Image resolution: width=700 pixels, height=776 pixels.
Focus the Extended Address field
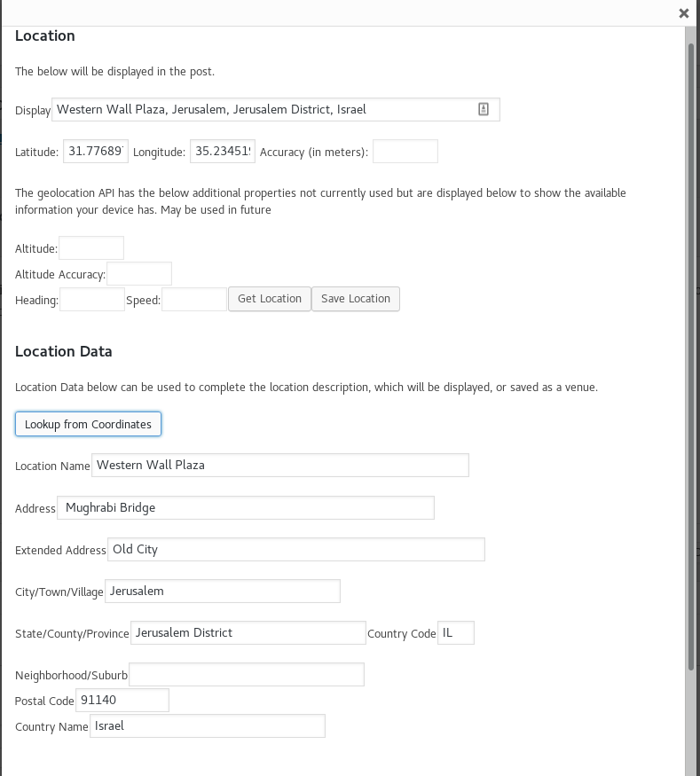tap(296, 549)
